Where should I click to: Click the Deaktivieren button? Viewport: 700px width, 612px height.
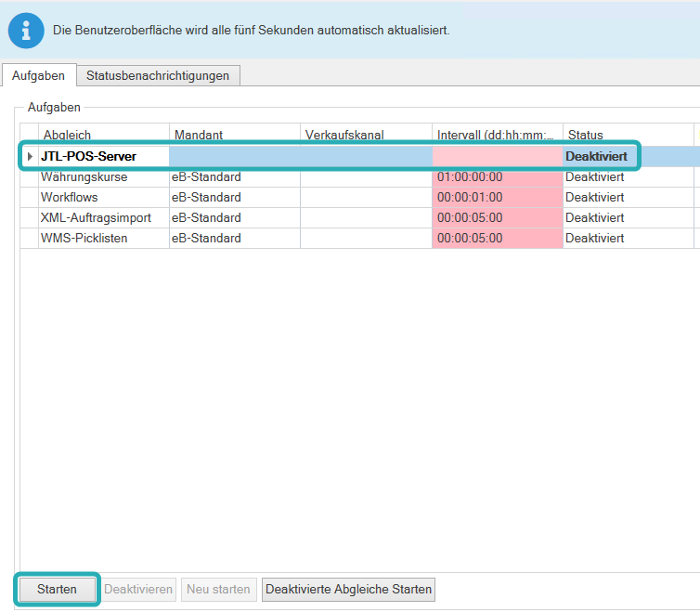[x=138, y=589]
